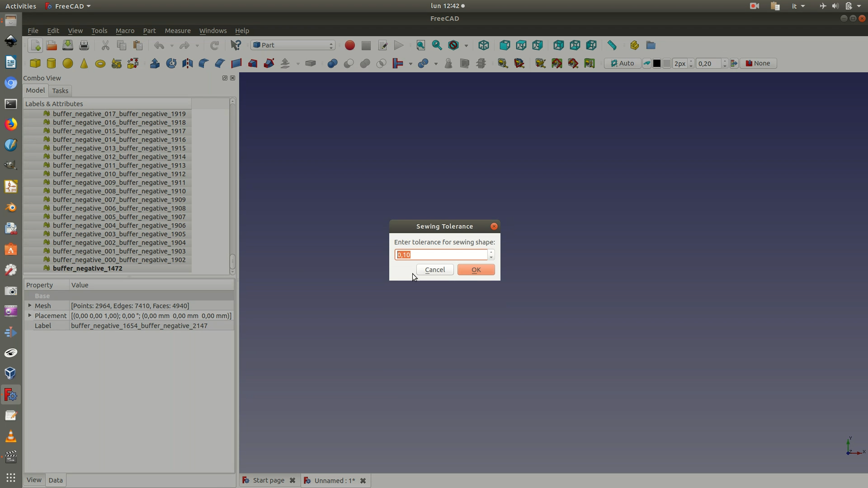Click the Print icon
868x488 pixels.
point(84,45)
